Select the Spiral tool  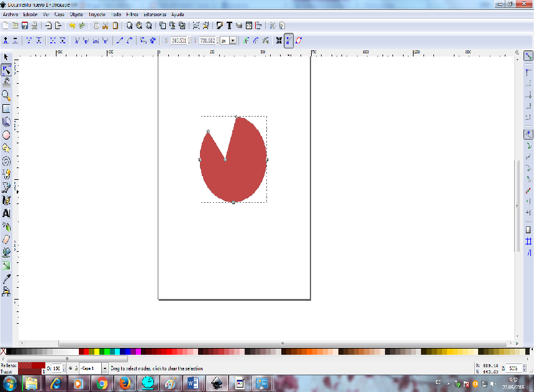6,161
